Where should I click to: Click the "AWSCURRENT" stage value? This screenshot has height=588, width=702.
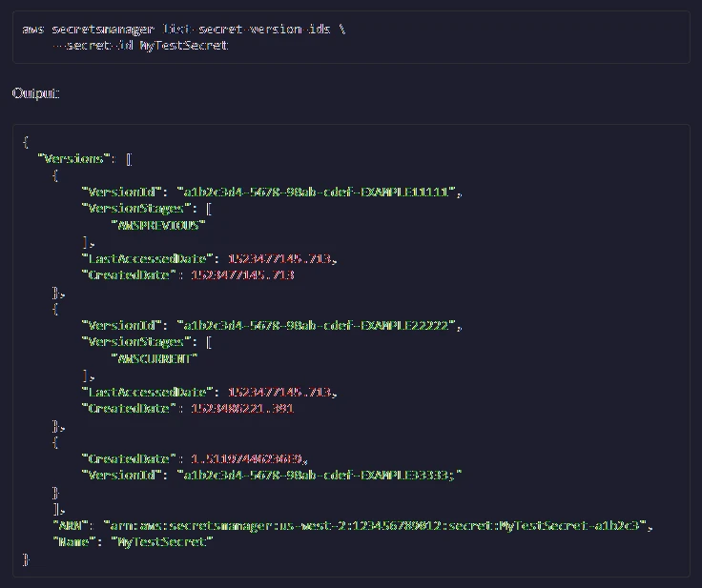coord(155,359)
